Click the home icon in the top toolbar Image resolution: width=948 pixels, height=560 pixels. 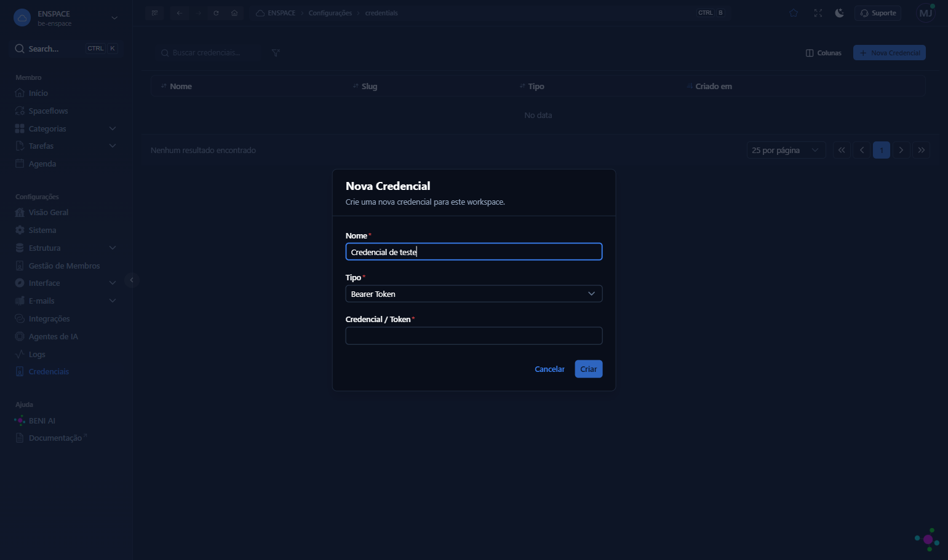(x=234, y=13)
